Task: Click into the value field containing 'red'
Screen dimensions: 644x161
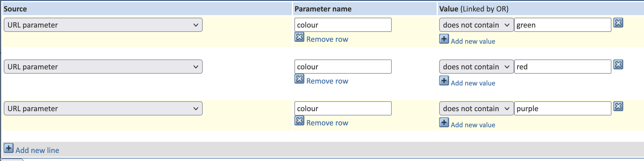Action: pos(562,67)
